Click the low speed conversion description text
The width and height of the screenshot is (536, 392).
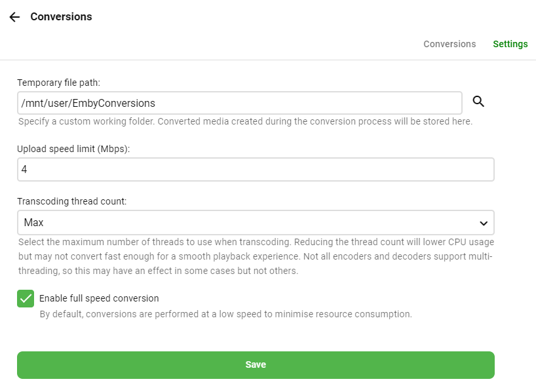(x=225, y=314)
